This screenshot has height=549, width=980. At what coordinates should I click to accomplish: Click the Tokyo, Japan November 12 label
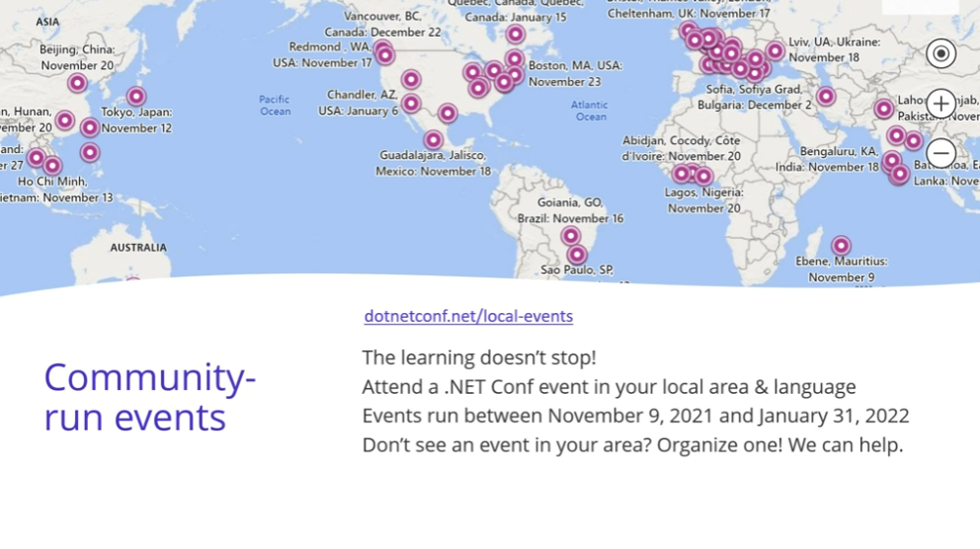pos(136,120)
